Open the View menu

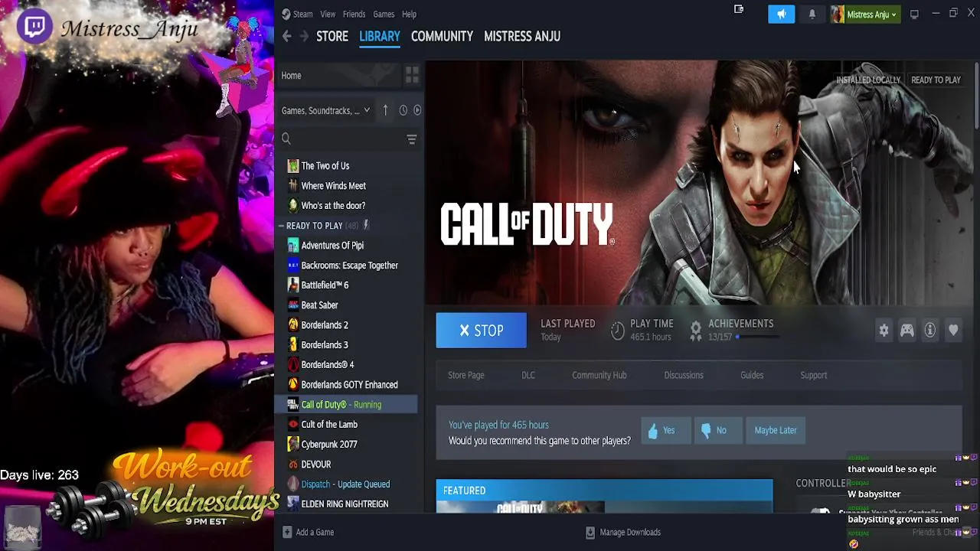point(328,14)
